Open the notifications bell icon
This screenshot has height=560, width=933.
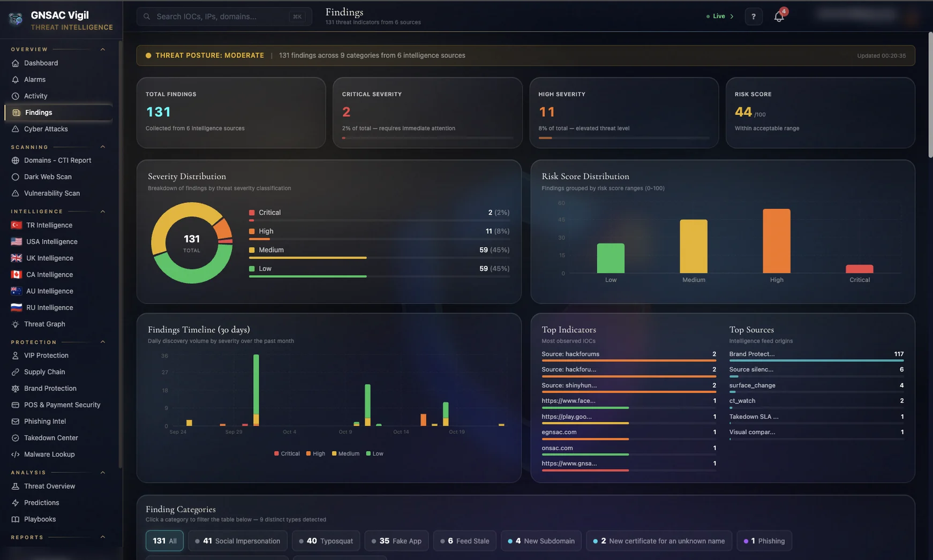(x=779, y=17)
